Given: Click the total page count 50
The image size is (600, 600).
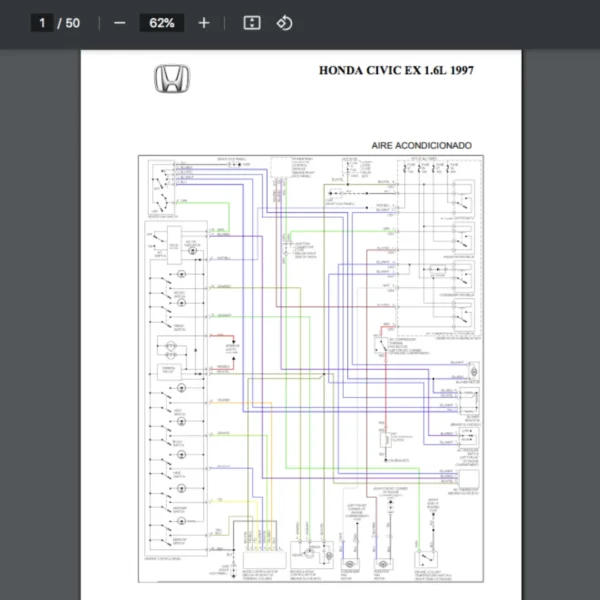Looking at the screenshot, I should [72, 23].
